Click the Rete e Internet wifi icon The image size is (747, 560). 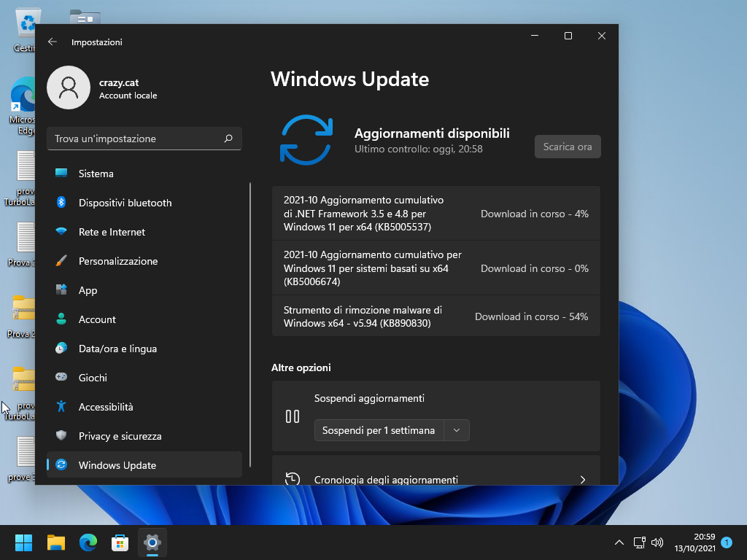(61, 232)
